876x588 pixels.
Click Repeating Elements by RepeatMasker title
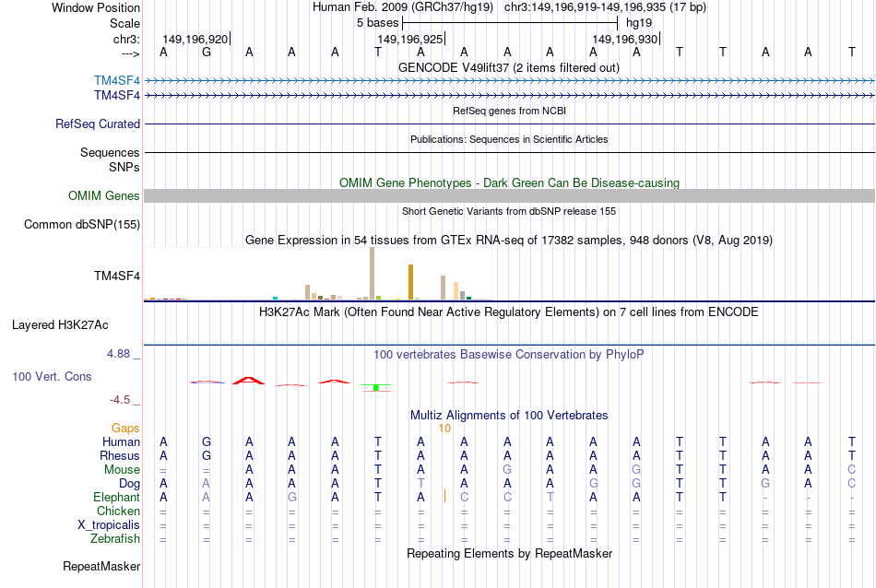click(510, 553)
